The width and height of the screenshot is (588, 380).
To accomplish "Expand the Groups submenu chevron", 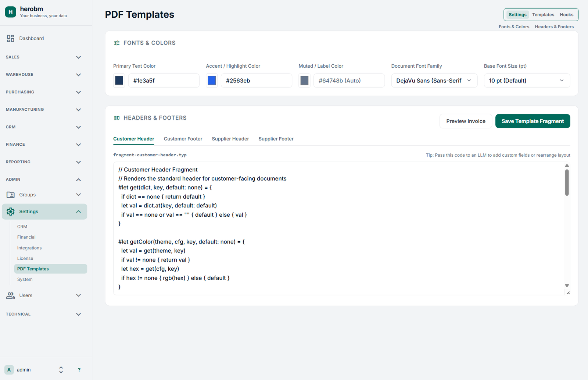I will click(x=78, y=195).
